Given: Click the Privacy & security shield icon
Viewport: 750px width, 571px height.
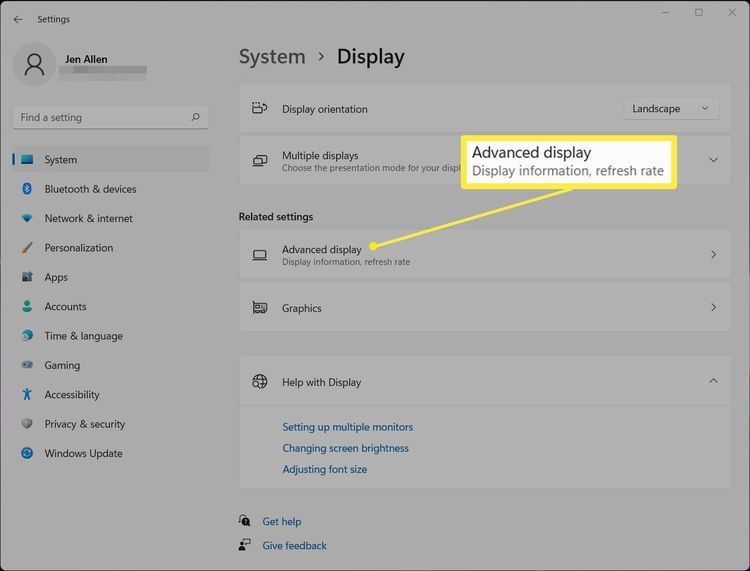Looking at the screenshot, I should tap(27, 424).
